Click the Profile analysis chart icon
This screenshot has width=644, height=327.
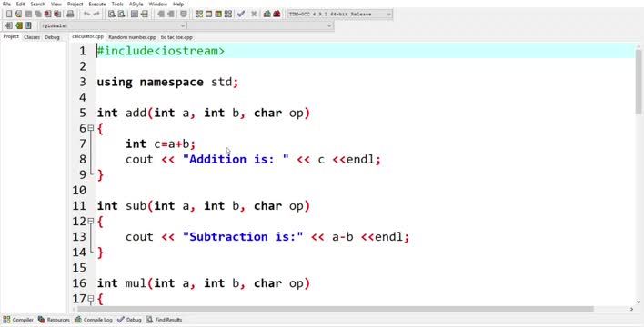(267, 14)
